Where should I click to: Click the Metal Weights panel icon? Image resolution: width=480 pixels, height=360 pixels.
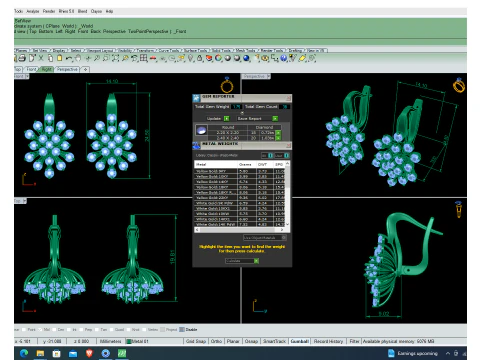point(196,145)
